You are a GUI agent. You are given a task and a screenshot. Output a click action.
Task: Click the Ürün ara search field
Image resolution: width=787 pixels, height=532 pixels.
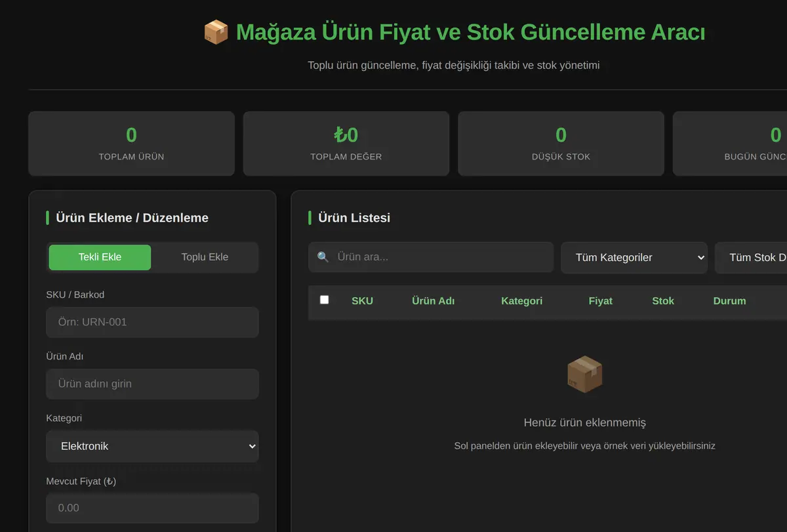(431, 257)
